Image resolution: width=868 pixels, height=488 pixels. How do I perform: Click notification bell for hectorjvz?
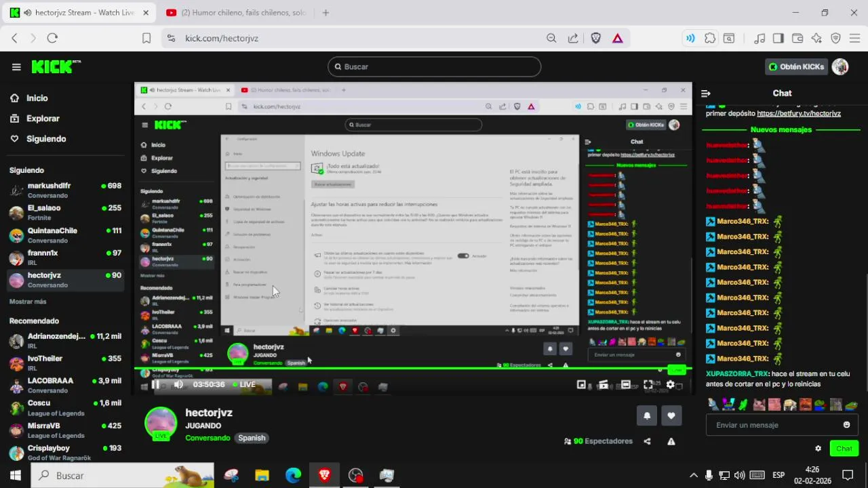[647, 415]
